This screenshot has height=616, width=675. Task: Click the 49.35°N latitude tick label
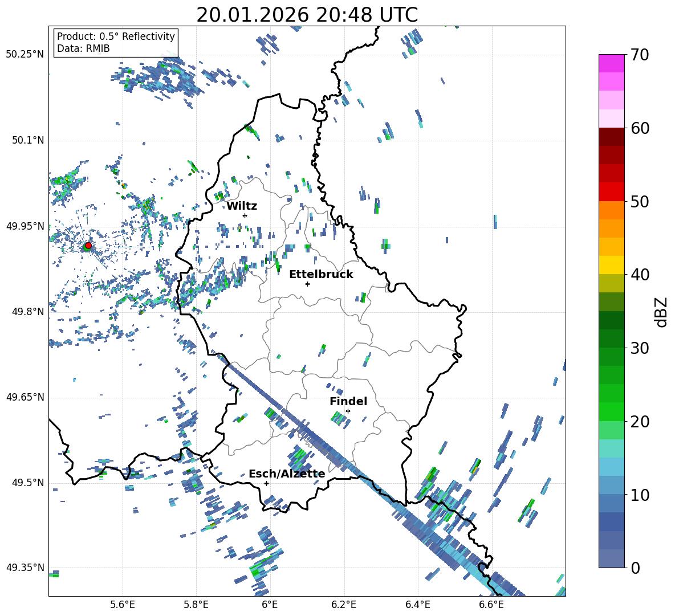click(25, 568)
